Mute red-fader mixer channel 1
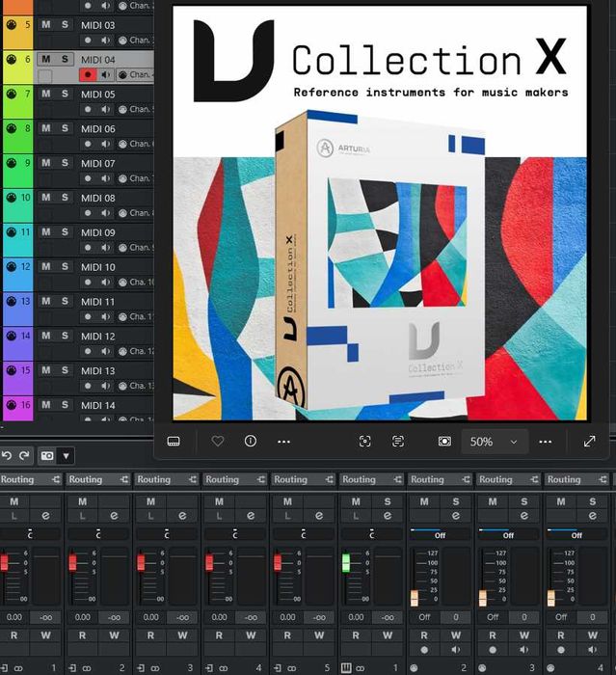Screen dimensions: 616x675 14,501
